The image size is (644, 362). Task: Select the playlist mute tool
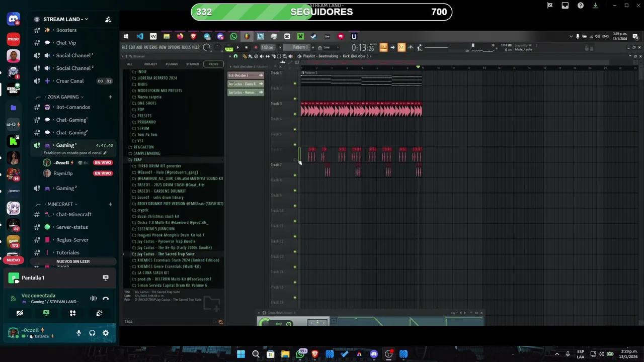tap(262, 56)
